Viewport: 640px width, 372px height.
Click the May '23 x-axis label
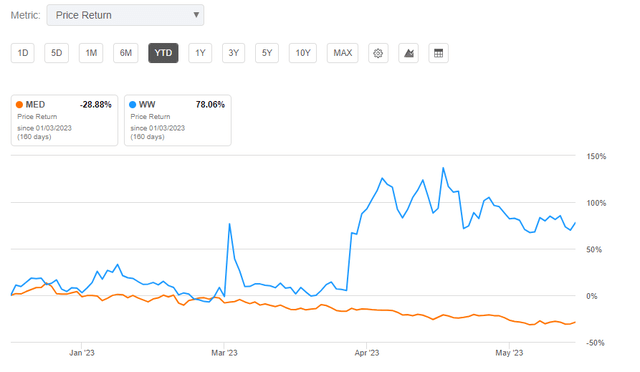(x=509, y=353)
